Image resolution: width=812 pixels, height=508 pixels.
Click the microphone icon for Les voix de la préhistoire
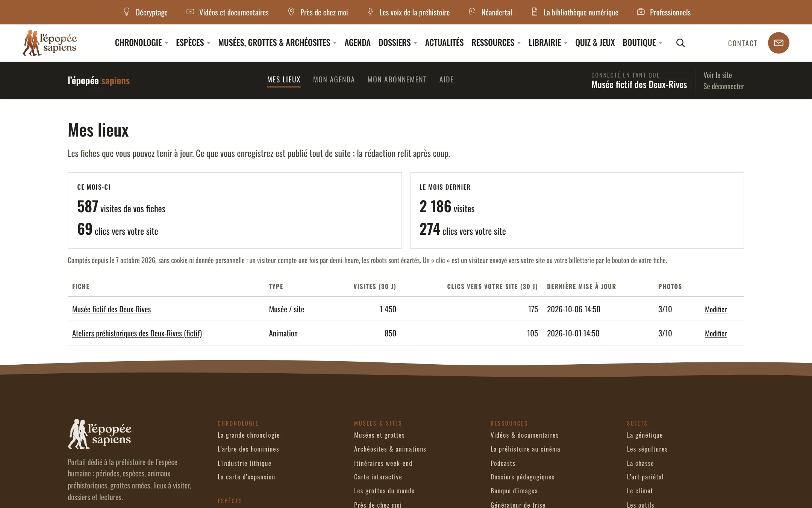(x=370, y=12)
